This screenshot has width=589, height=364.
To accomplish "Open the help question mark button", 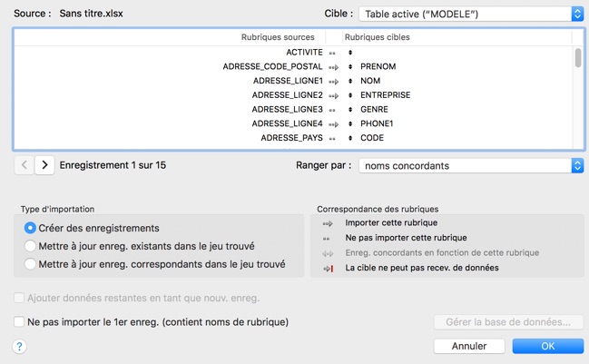I will click(x=19, y=347).
